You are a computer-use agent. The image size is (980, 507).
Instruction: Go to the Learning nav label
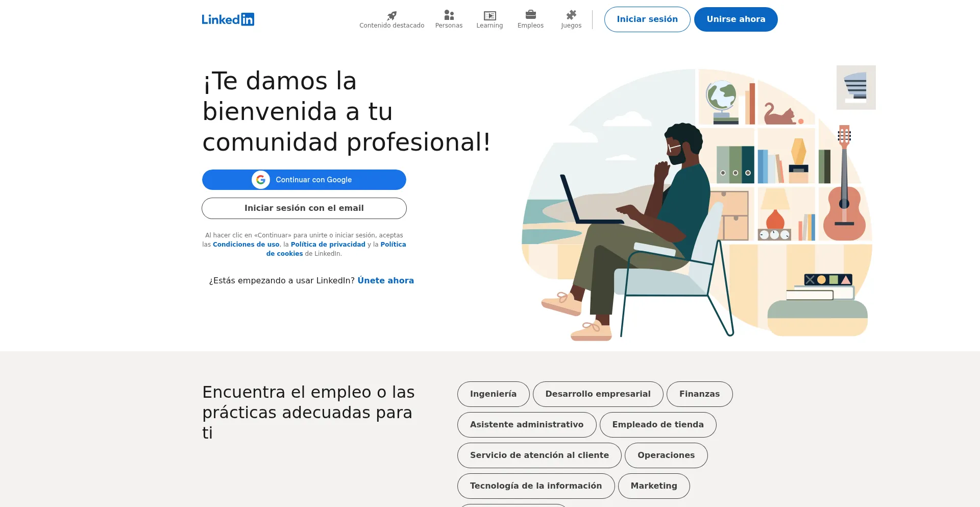[x=489, y=26]
